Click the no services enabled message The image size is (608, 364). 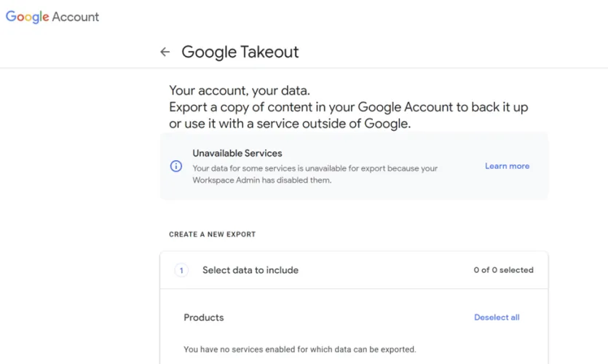pyautogui.click(x=299, y=349)
